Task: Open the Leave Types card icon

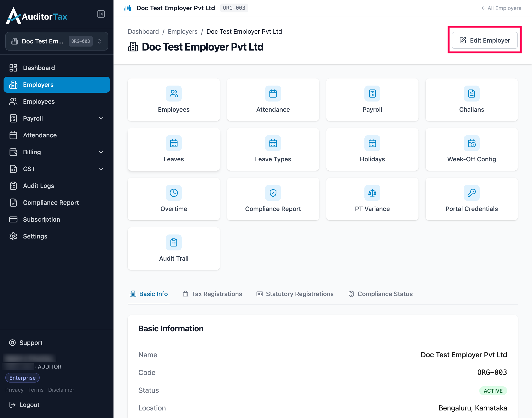Action: (273, 143)
